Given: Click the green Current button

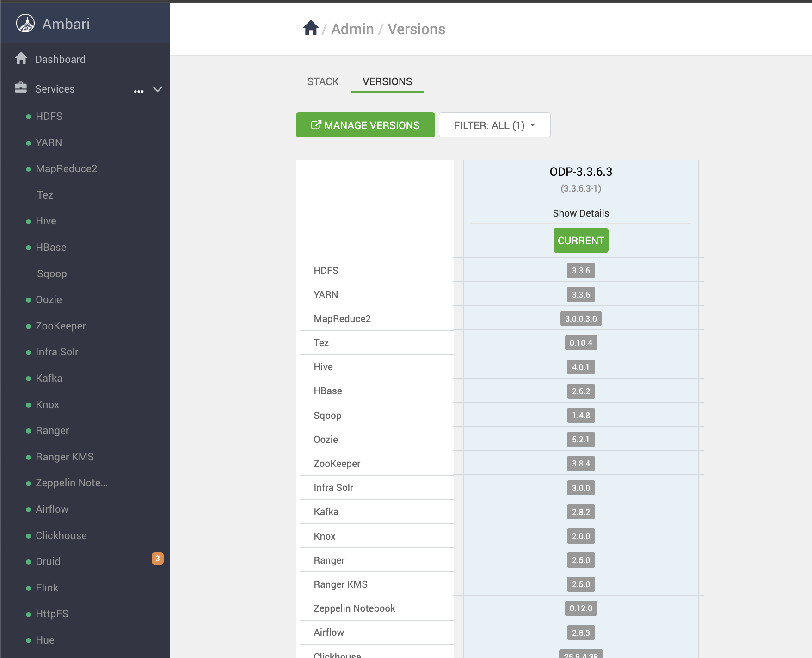Looking at the screenshot, I should (x=581, y=240).
